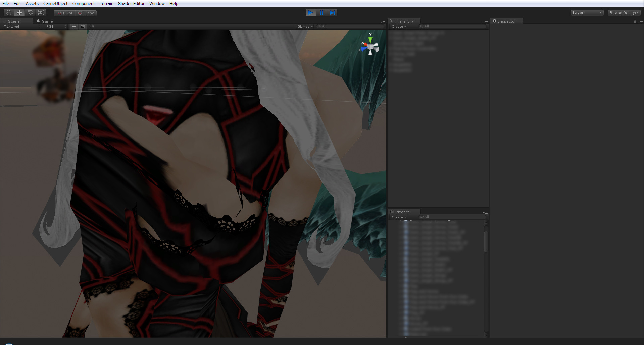The width and height of the screenshot is (644, 345).
Task: Toggle Scene view lighting
Action: (x=74, y=26)
